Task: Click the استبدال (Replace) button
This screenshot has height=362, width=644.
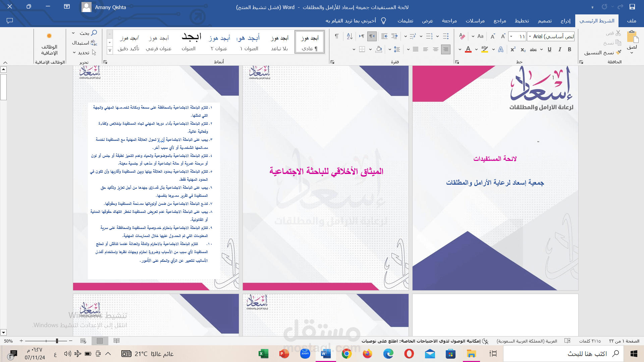Action: pyautogui.click(x=84, y=43)
